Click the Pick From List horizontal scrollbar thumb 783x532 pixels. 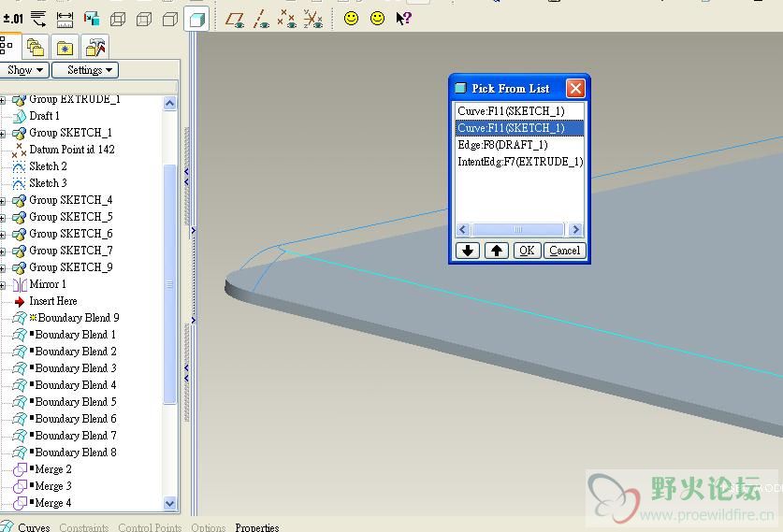517,230
